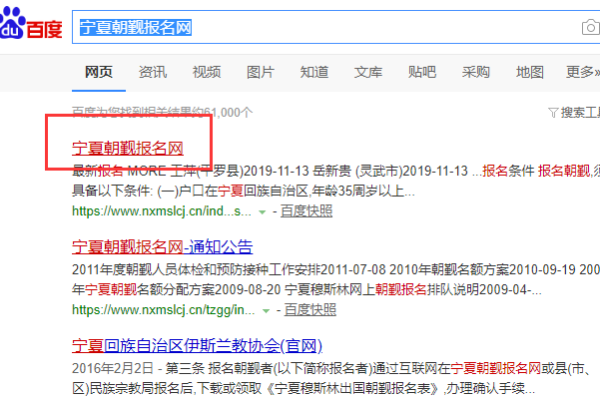This screenshot has width=600, height=399.
Task: Go to the 文库 tab
Action: coord(368,72)
